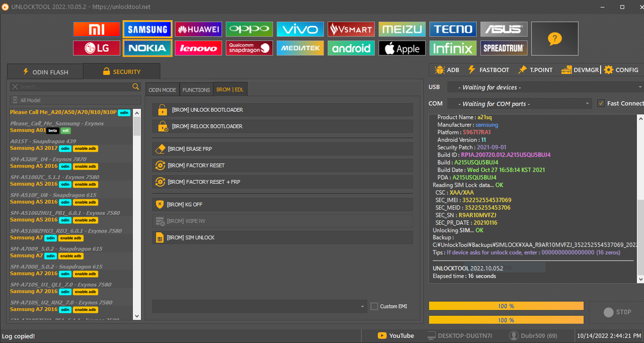Click the lower 100 % progress bar
The image size is (644, 343).
[506, 320]
